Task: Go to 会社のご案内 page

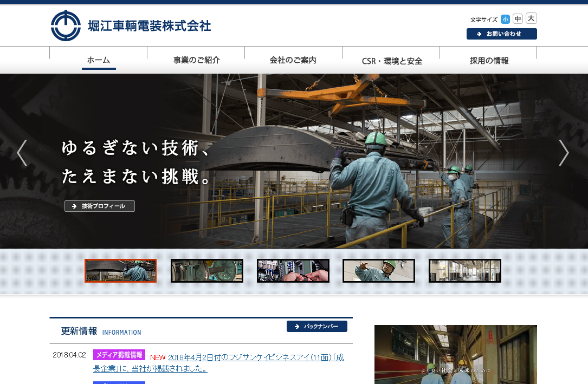Action: pyautogui.click(x=293, y=60)
